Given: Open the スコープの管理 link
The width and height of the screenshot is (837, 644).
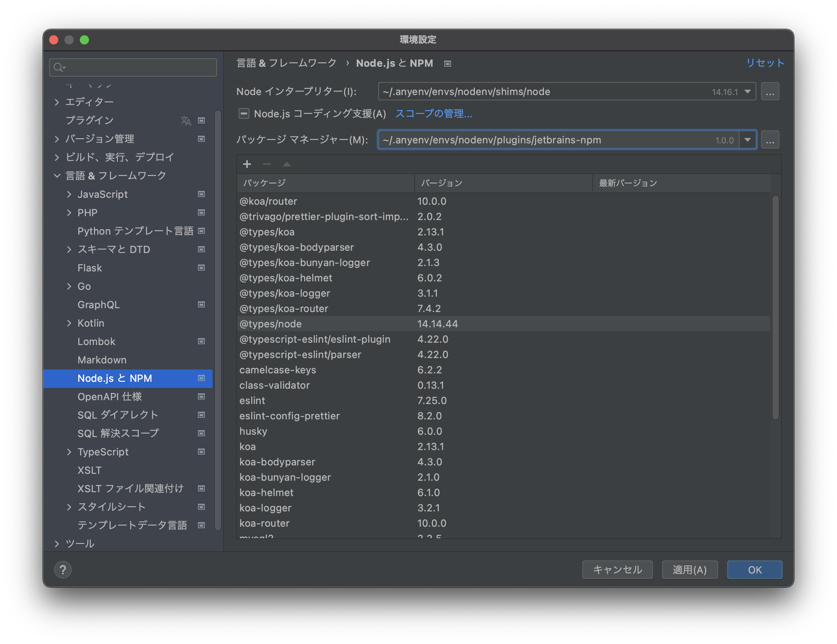Looking at the screenshot, I should 433,114.
